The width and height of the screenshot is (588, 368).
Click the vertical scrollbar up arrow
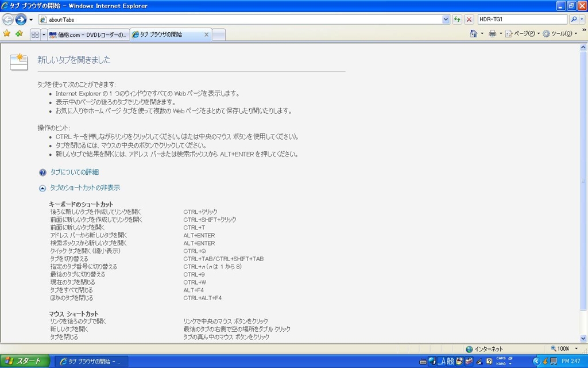click(583, 47)
